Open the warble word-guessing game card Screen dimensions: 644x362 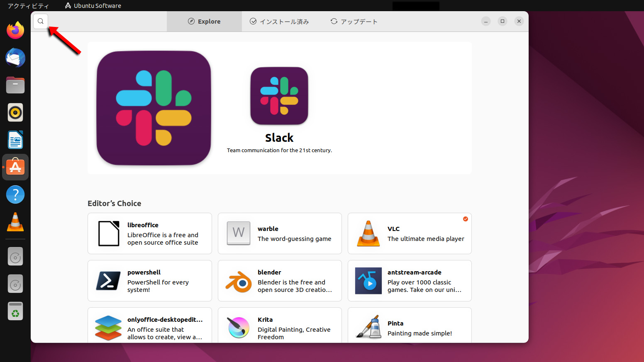(280, 233)
